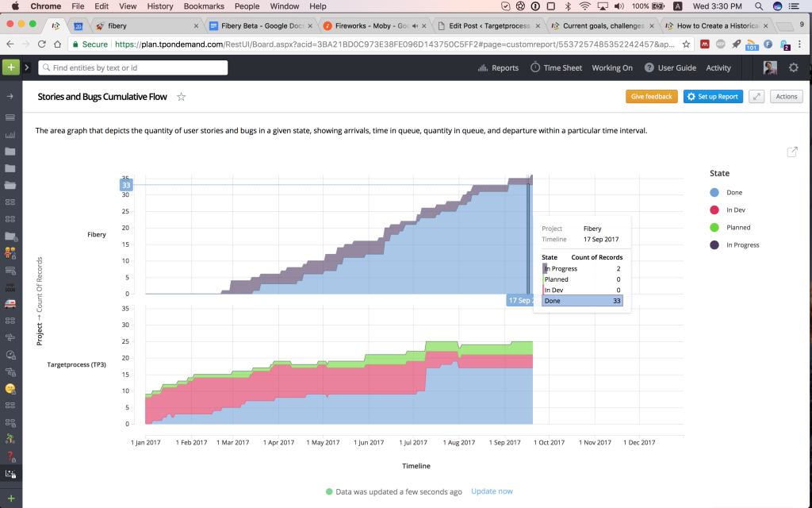Switch to How to Create a Historical tab
Viewport: 812px width, 508px height.
pyautogui.click(x=717, y=25)
